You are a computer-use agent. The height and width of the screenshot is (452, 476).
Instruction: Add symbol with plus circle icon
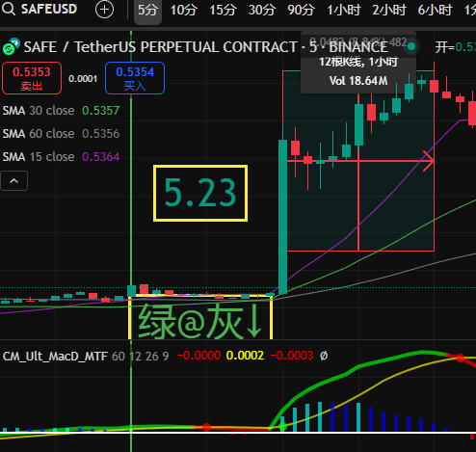pos(104,10)
